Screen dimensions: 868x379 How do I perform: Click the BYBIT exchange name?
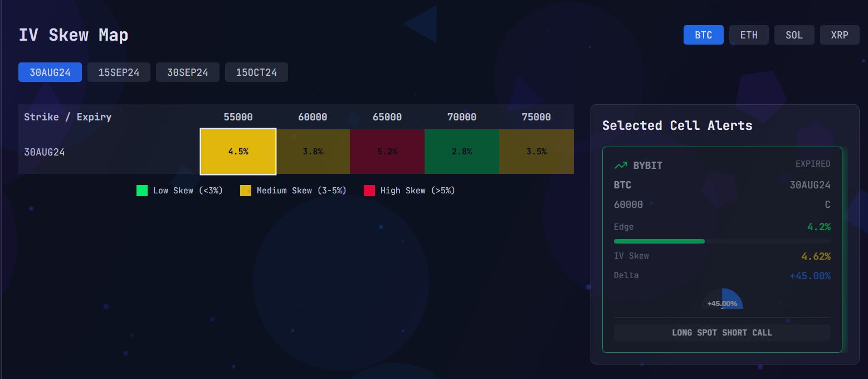pos(648,166)
